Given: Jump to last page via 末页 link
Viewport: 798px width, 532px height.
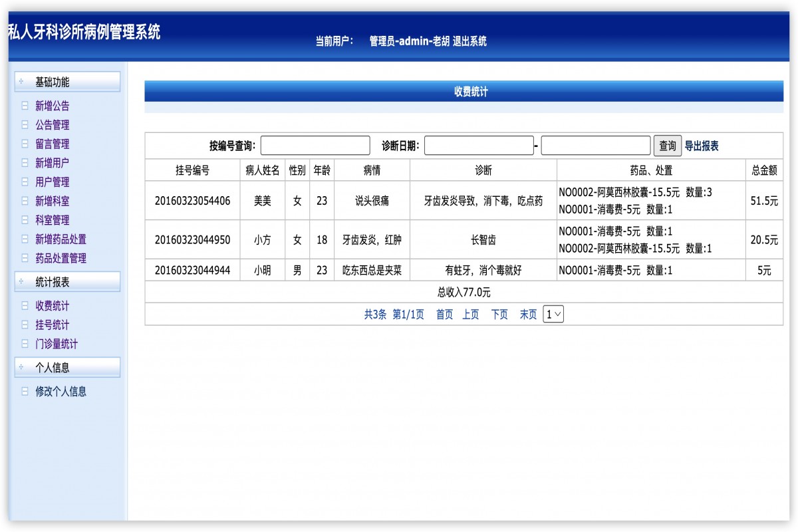Looking at the screenshot, I should pos(527,314).
